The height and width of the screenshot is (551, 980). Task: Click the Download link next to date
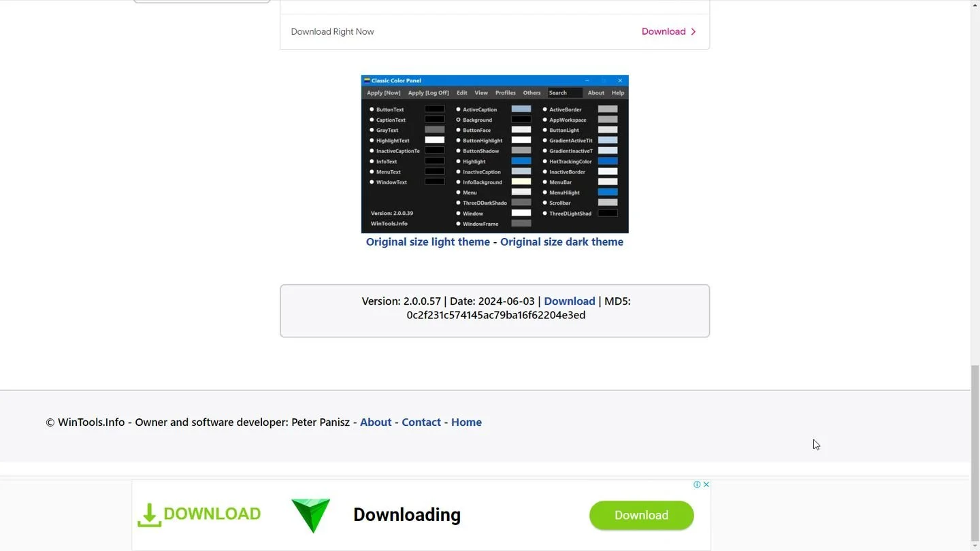tap(570, 301)
